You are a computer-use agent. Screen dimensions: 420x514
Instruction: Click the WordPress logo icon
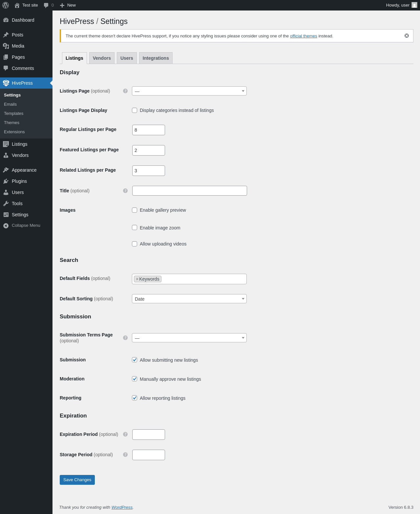click(6, 5)
